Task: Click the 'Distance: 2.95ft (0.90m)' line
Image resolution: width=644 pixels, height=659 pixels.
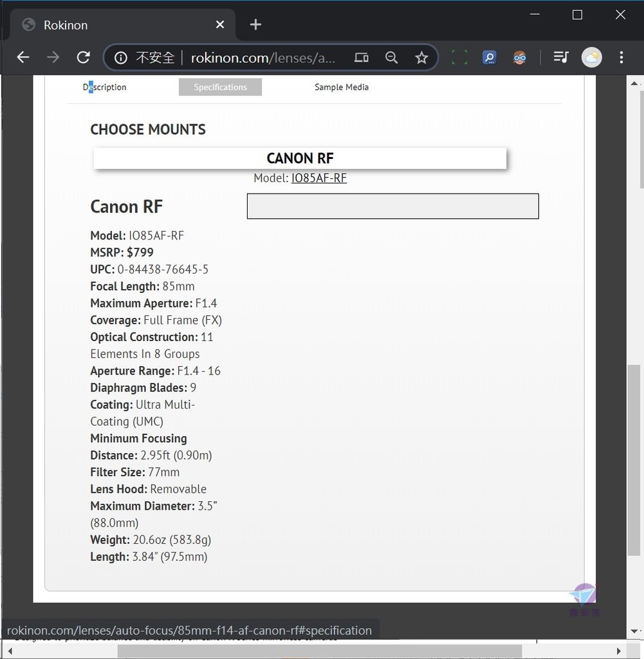Action: [151, 455]
